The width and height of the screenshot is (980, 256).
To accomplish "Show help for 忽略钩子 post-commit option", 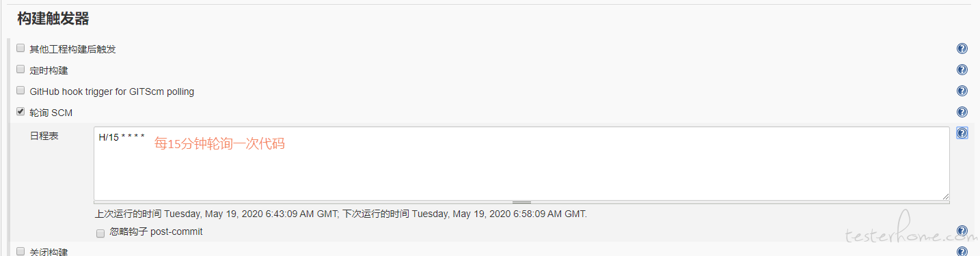I will [x=962, y=231].
